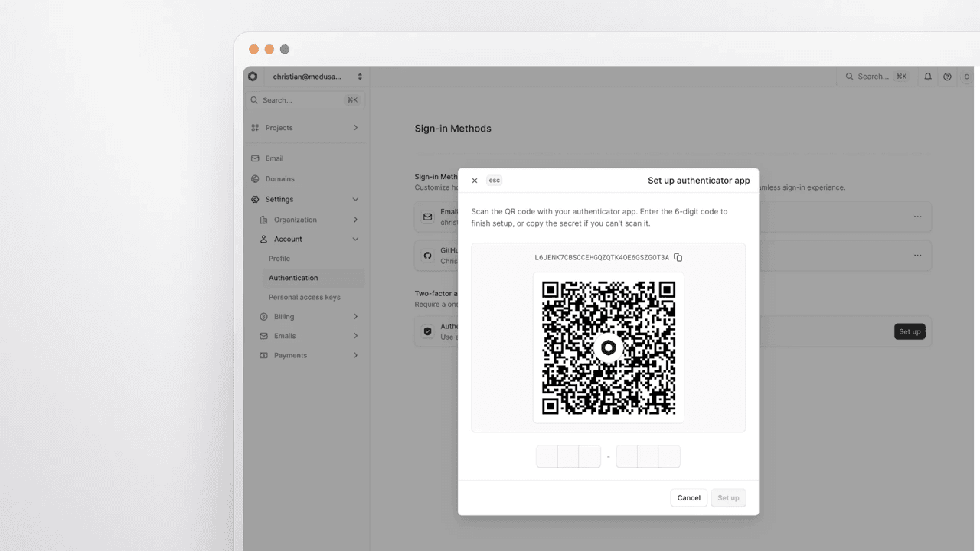Image resolution: width=980 pixels, height=551 pixels.
Task: Open the help question mark icon
Action: (947, 77)
